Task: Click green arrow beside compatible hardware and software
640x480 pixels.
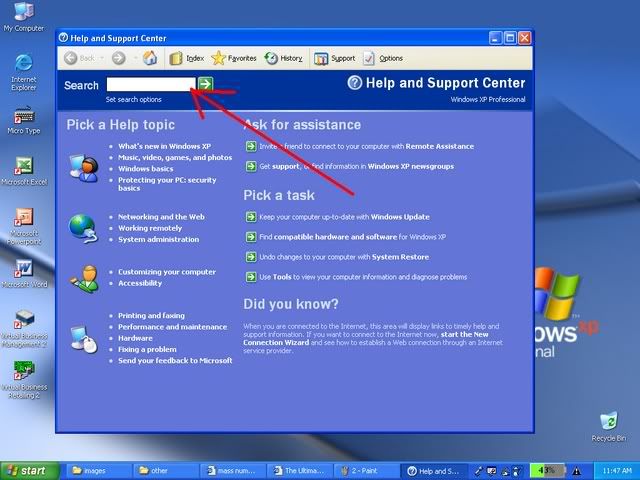Action: point(251,237)
